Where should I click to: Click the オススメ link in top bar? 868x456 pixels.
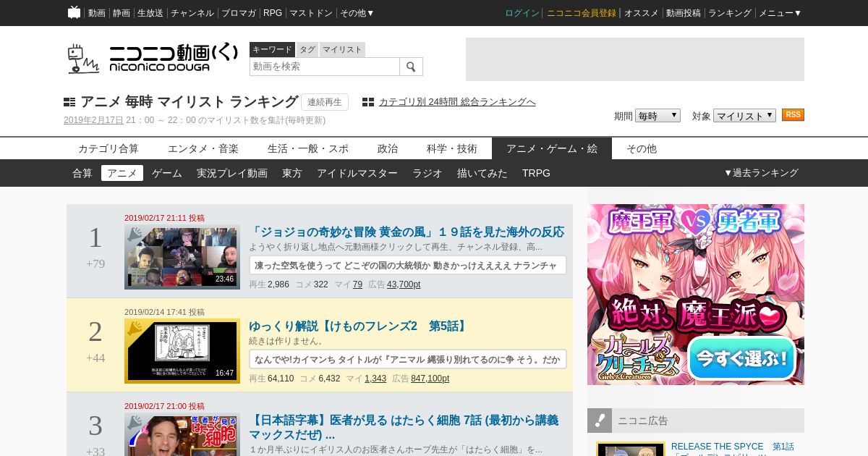(642, 13)
